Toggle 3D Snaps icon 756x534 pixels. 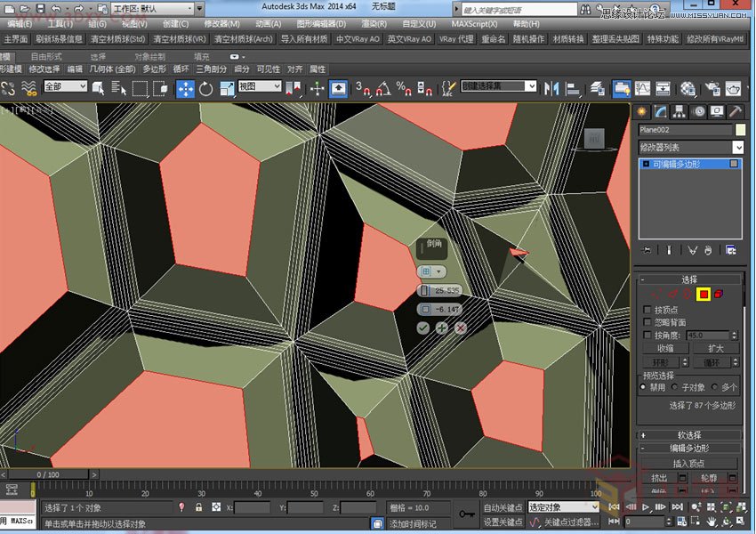(x=363, y=89)
